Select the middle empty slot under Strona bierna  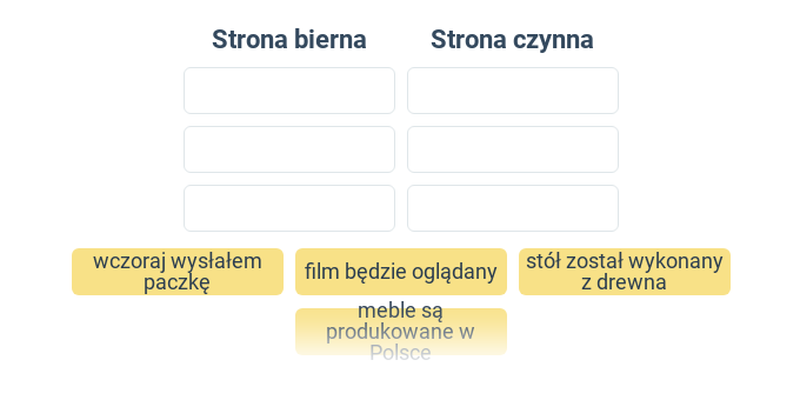point(289,149)
